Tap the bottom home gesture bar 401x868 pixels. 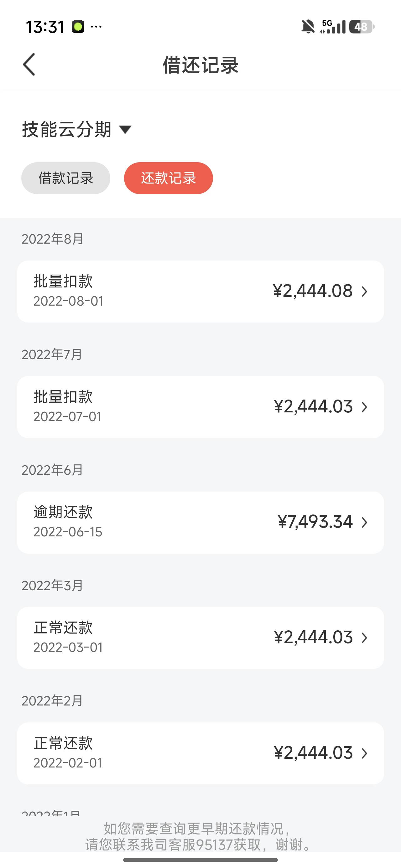[x=200, y=860]
